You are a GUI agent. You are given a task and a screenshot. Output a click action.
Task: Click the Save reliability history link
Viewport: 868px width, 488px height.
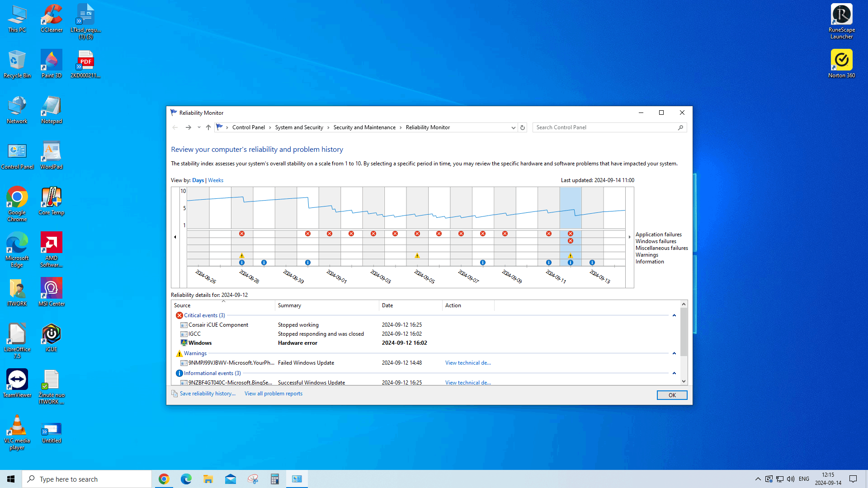click(208, 394)
